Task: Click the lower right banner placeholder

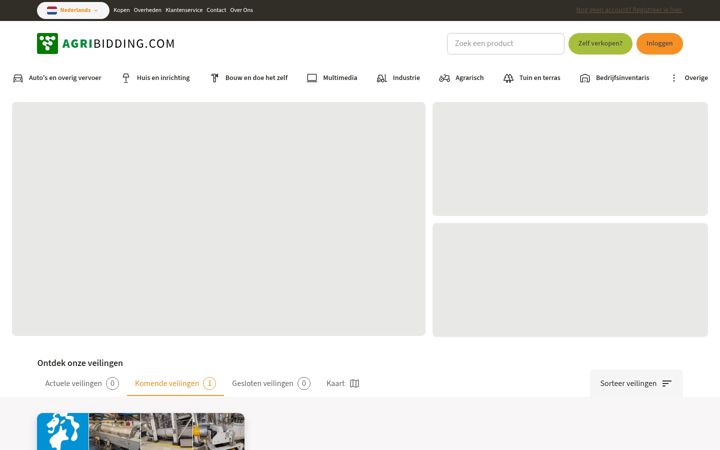Action: click(x=570, y=280)
